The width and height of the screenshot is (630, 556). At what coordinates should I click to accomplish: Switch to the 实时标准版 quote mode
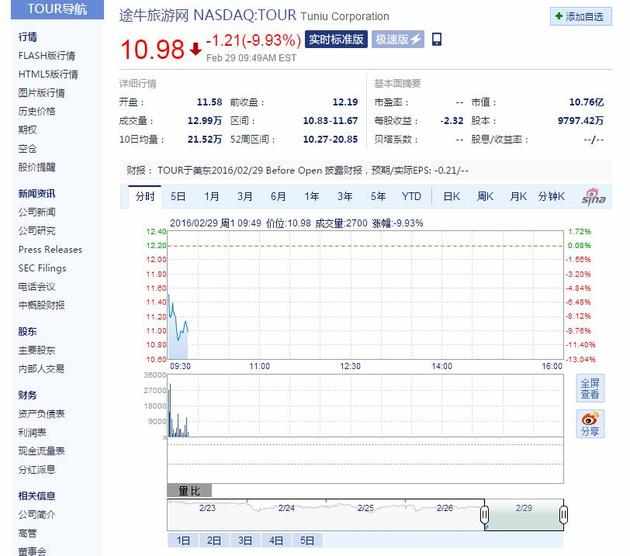click(336, 39)
